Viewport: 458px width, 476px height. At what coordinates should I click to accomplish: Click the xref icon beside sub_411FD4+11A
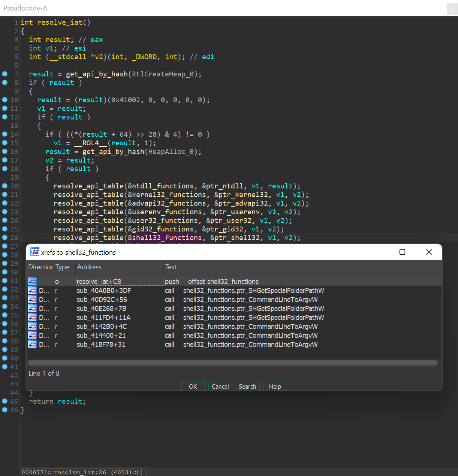(x=32, y=317)
